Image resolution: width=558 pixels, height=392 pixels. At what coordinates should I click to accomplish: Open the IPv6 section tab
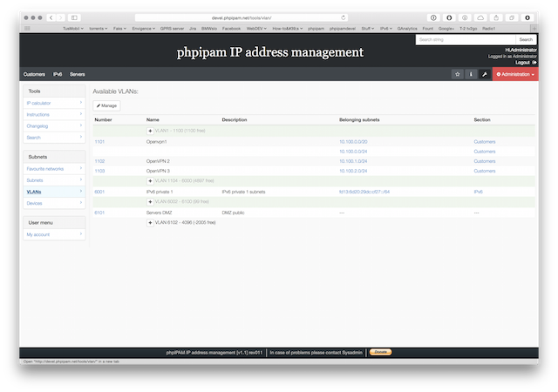[58, 74]
